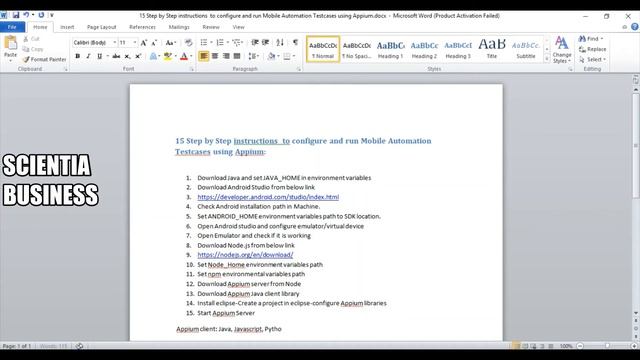Screen dimensions: 640x360
Task: Open Word Help question mark icon
Action: 635,27
